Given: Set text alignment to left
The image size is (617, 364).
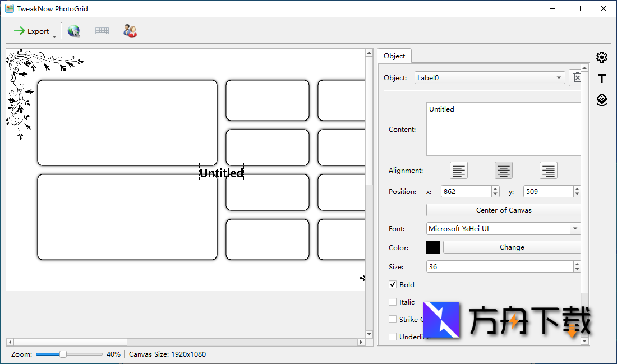Looking at the screenshot, I should [x=459, y=171].
